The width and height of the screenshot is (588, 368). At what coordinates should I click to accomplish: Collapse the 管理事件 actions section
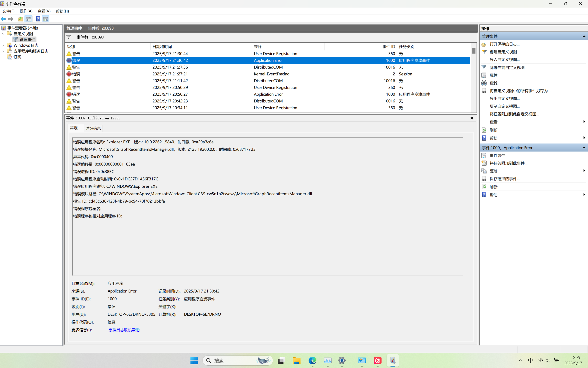pyautogui.click(x=584, y=36)
